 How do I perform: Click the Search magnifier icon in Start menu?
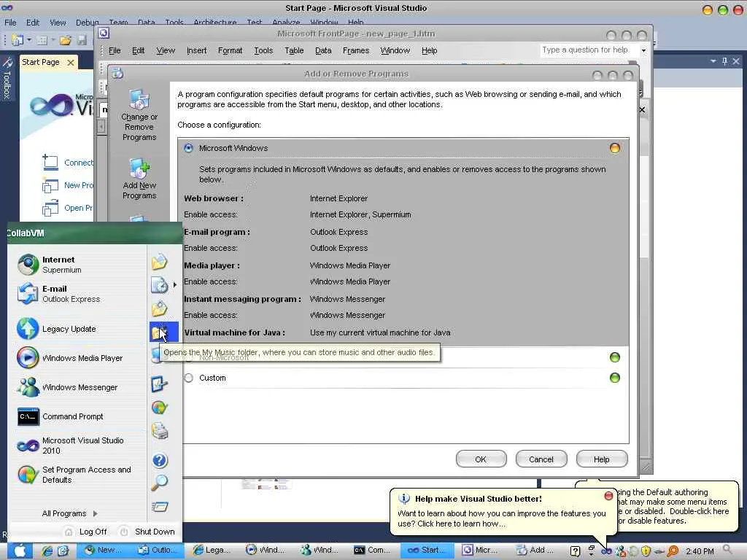pos(160,483)
